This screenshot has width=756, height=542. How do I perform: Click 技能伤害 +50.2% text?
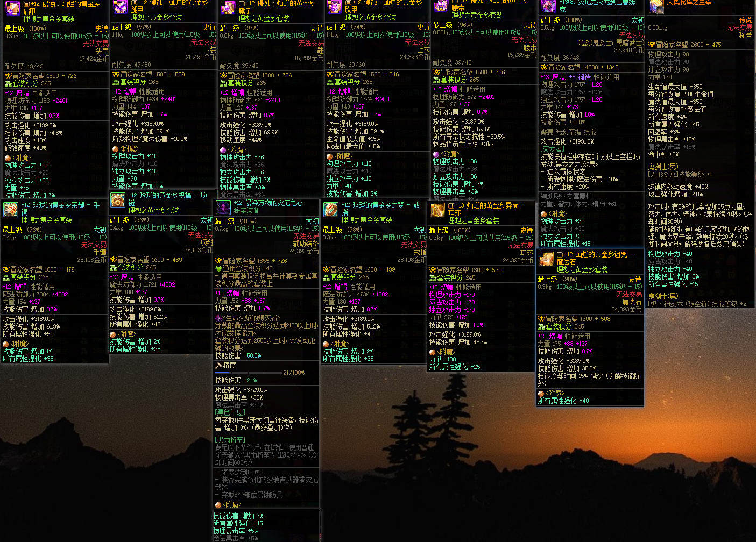[x=238, y=355]
